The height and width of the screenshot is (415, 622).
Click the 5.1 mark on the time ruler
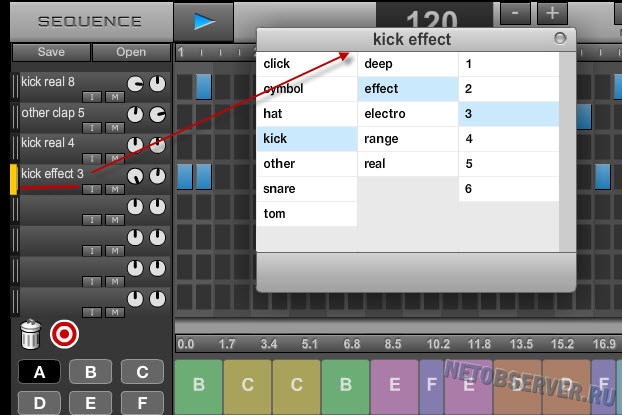pyautogui.click(x=309, y=344)
